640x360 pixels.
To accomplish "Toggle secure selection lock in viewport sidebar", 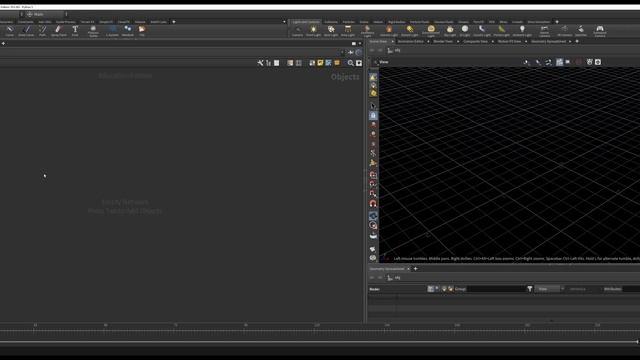I will 373,116.
